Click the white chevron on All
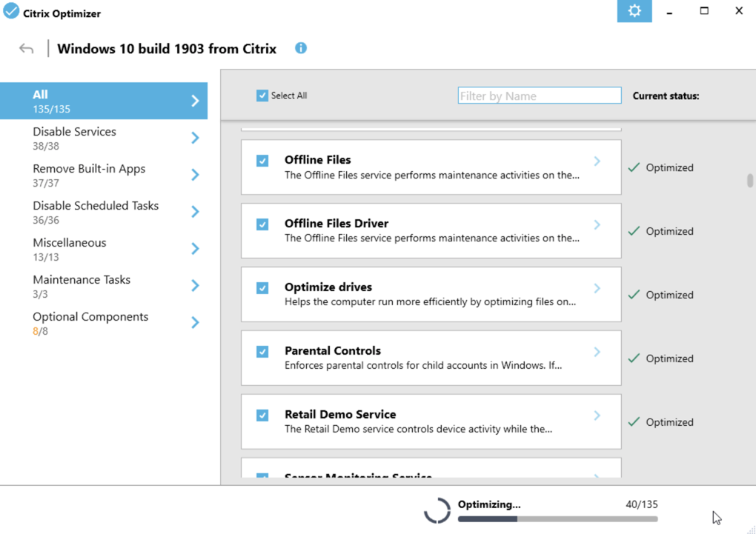 [195, 101]
